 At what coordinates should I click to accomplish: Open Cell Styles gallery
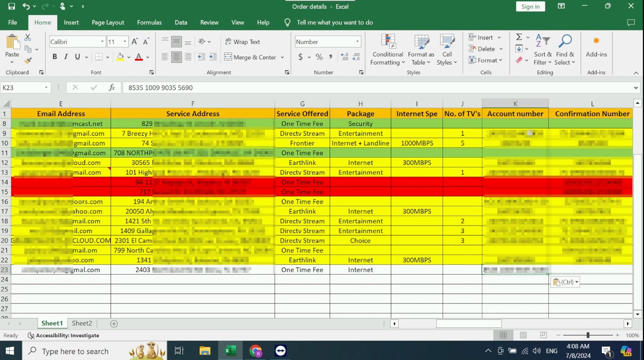pos(447,50)
